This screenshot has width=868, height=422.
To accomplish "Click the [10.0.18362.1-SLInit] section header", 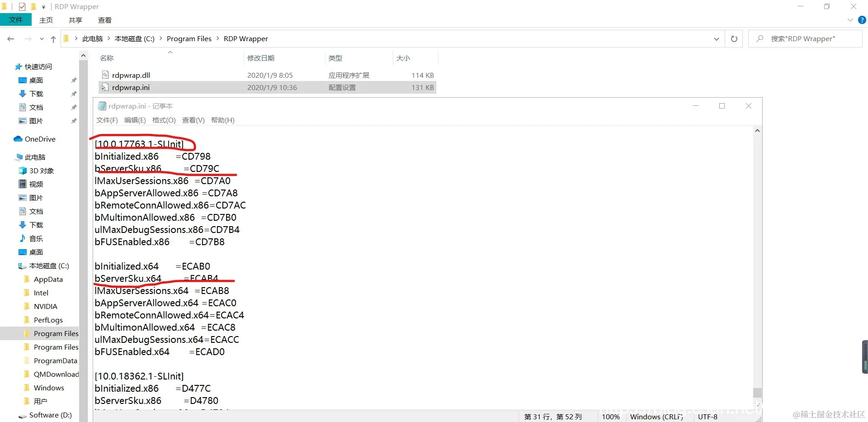I will [139, 376].
